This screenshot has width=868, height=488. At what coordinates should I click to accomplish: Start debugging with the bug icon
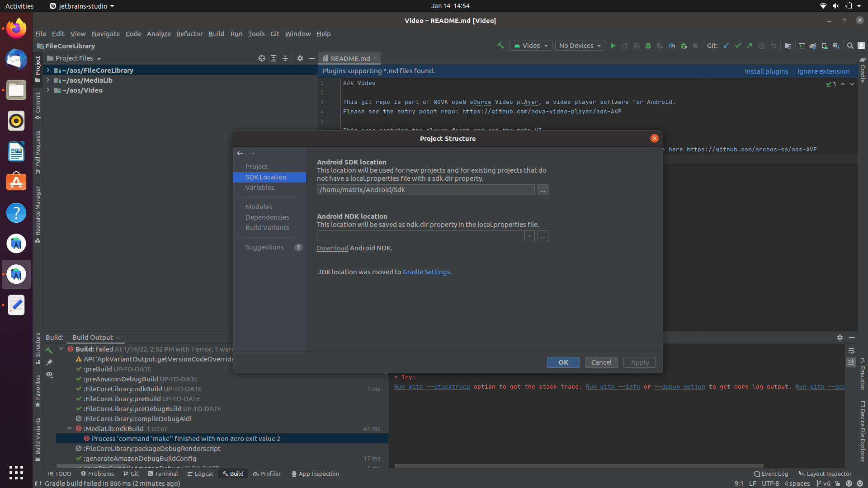[x=648, y=46]
